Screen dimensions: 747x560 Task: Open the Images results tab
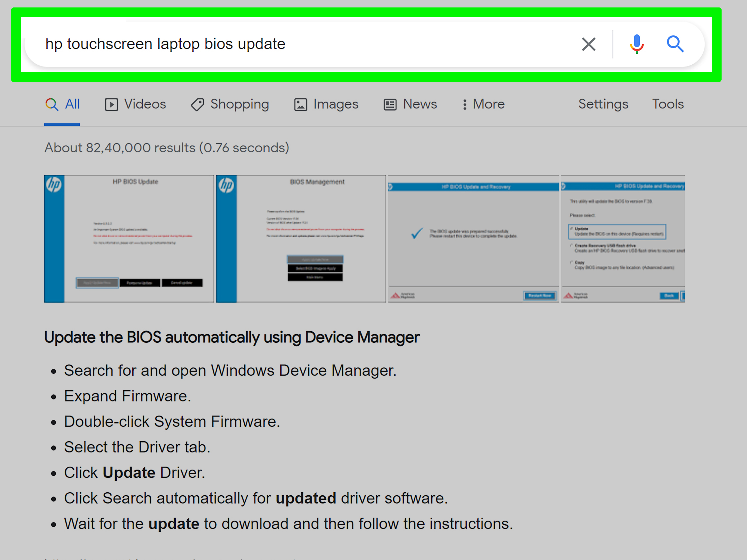click(335, 104)
